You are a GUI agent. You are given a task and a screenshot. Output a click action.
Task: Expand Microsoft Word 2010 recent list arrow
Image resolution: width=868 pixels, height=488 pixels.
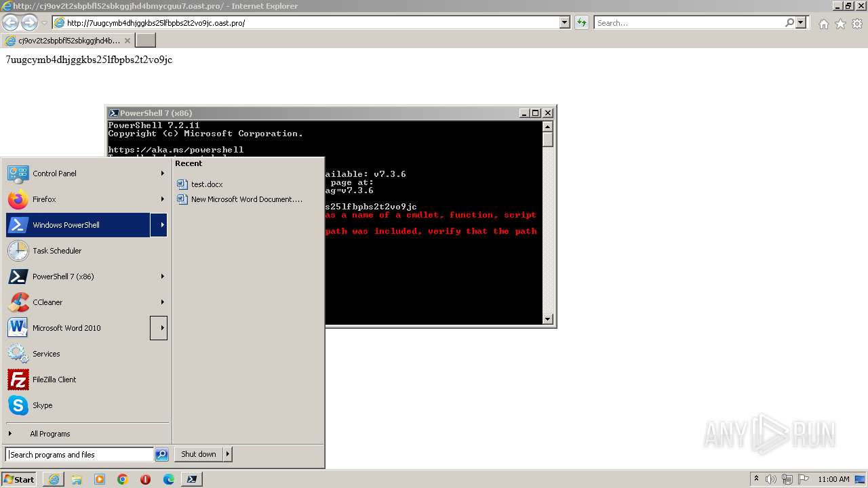159,328
